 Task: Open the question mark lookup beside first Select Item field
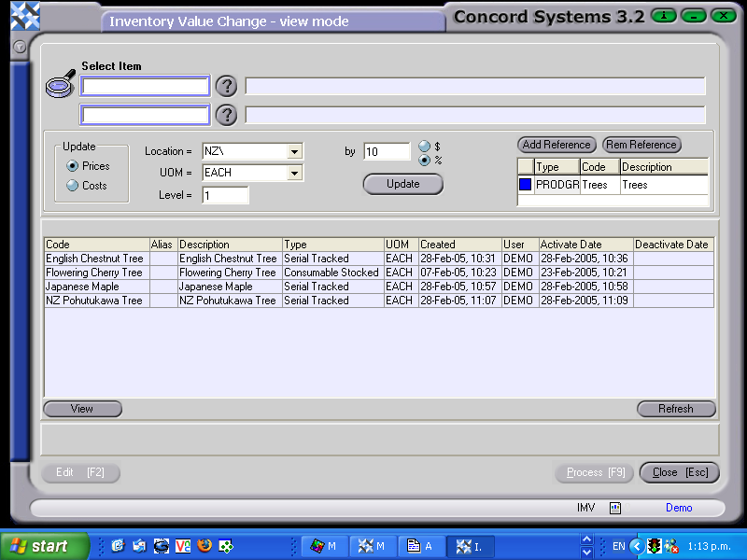[x=226, y=86]
